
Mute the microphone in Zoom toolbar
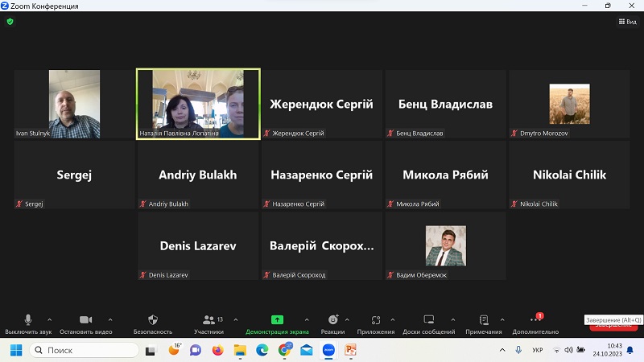pos(28,320)
